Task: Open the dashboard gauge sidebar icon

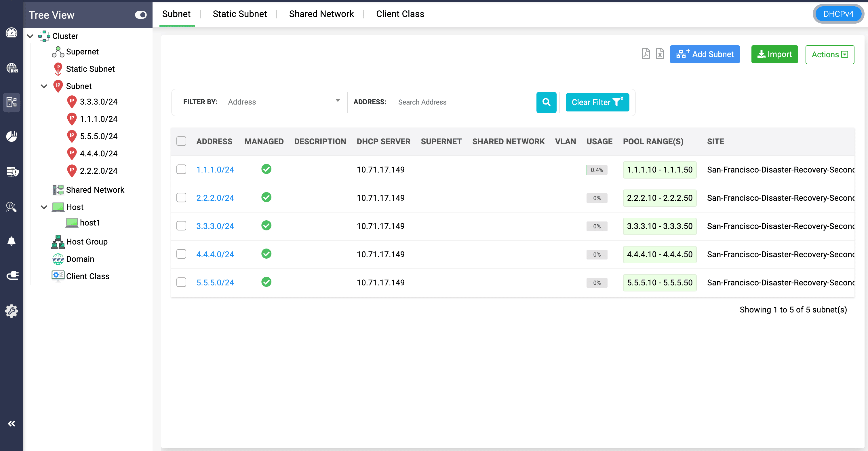Action: [x=12, y=33]
